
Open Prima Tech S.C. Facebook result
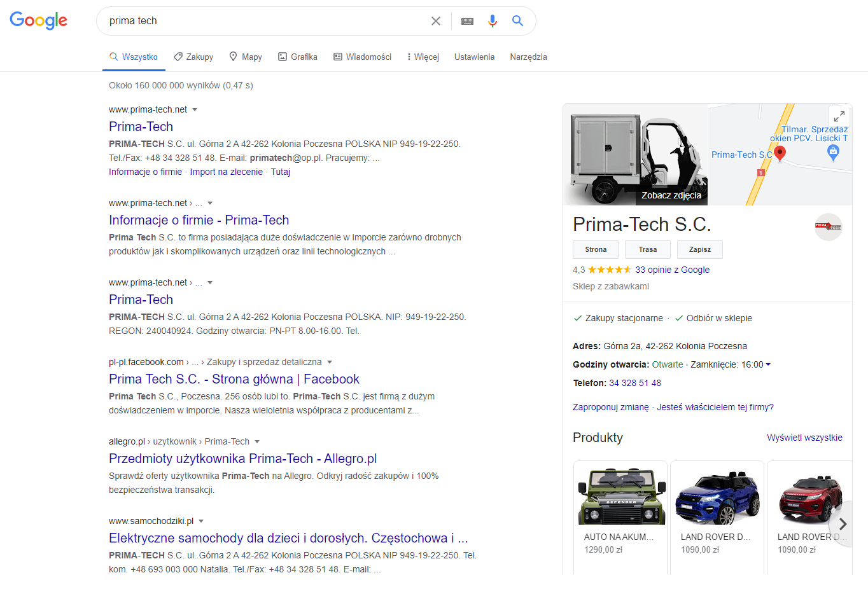click(234, 379)
